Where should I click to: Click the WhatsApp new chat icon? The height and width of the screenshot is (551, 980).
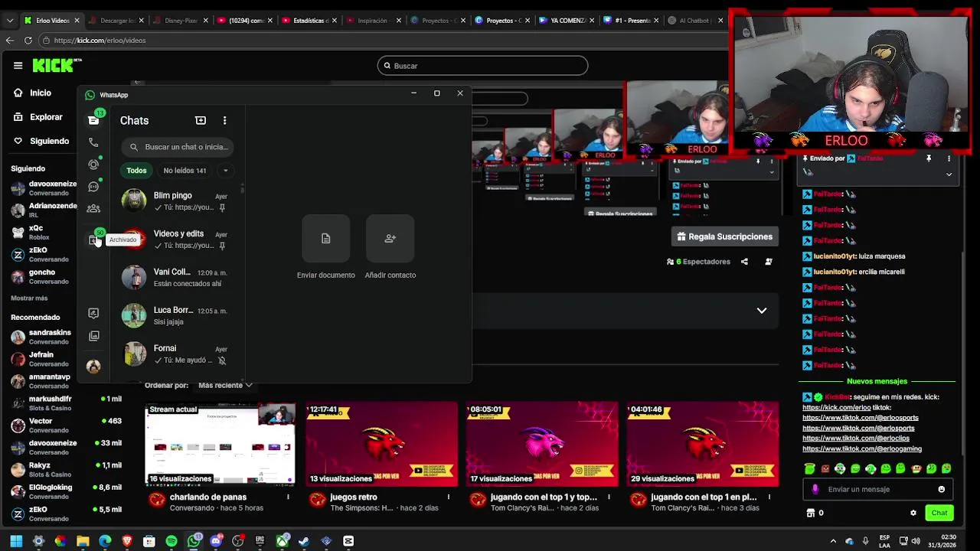click(x=201, y=120)
